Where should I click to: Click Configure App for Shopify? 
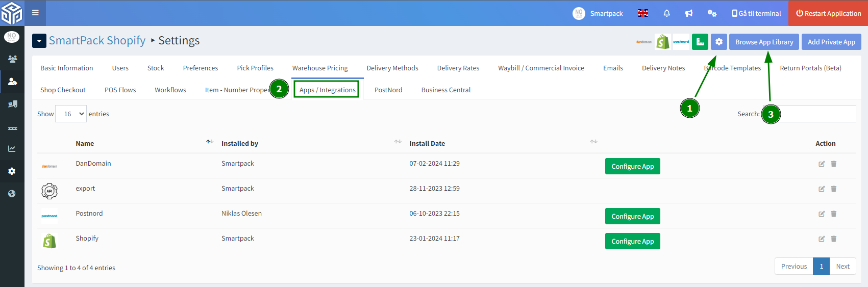[633, 241]
